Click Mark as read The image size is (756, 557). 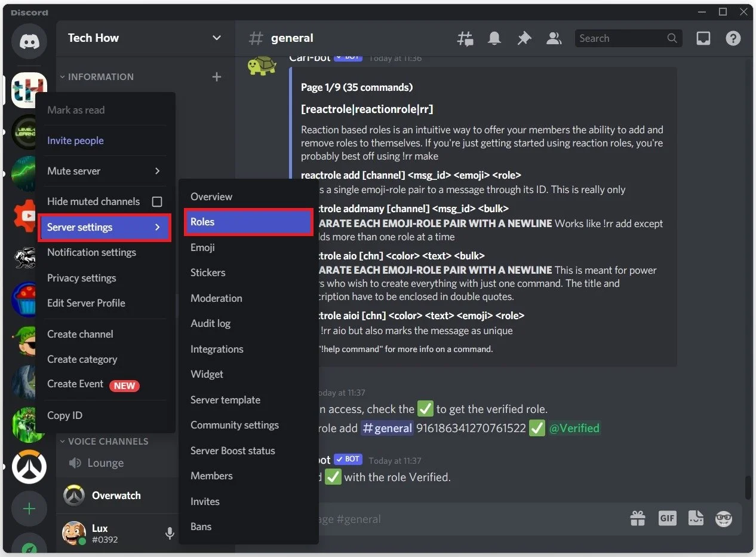(105, 110)
